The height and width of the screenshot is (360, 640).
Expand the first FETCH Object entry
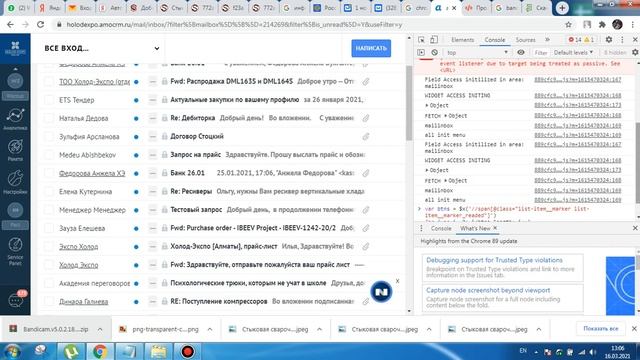click(x=446, y=116)
